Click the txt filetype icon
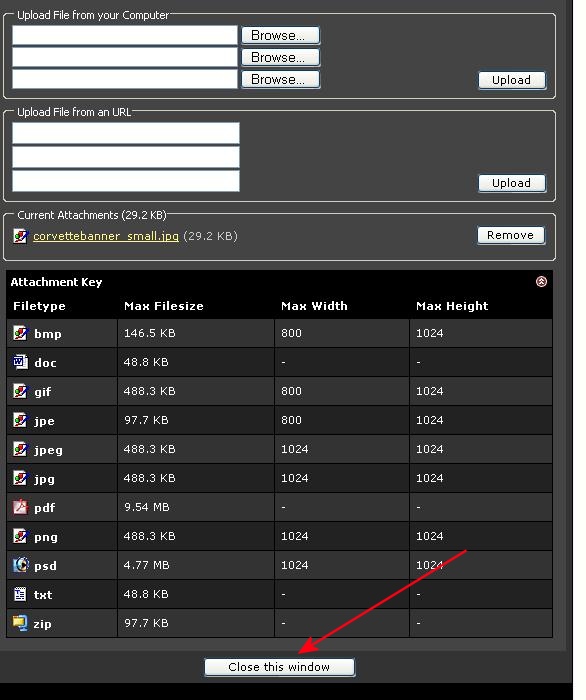This screenshot has height=700, width=586. [x=20, y=594]
